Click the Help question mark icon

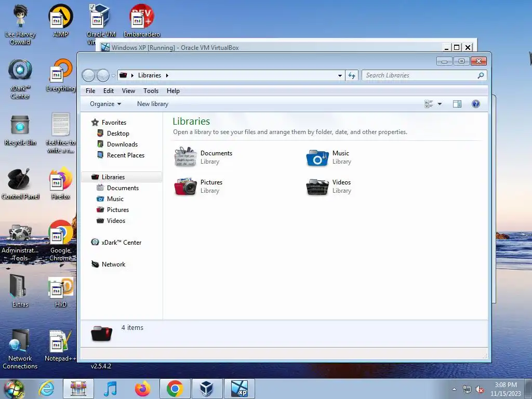pos(476,104)
